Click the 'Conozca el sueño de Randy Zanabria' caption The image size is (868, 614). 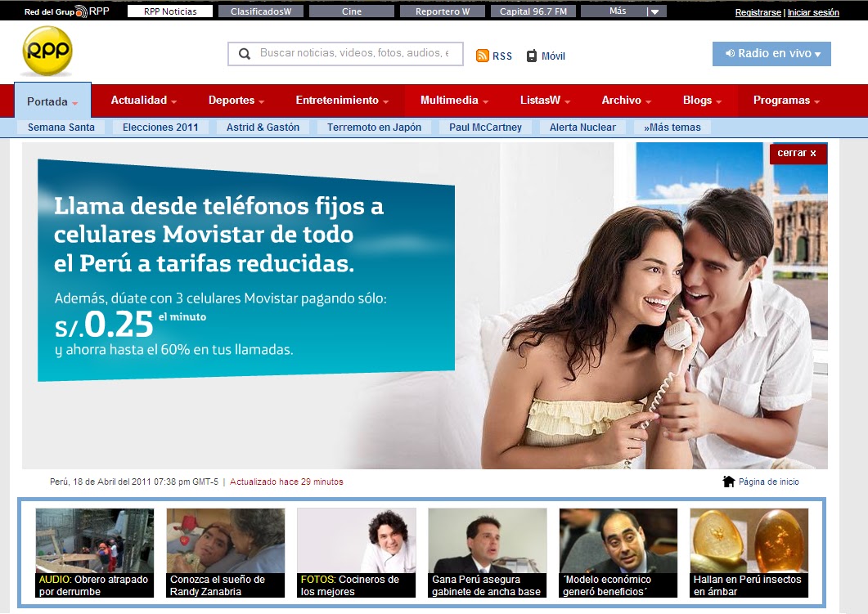pyautogui.click(x=225, y=585)
